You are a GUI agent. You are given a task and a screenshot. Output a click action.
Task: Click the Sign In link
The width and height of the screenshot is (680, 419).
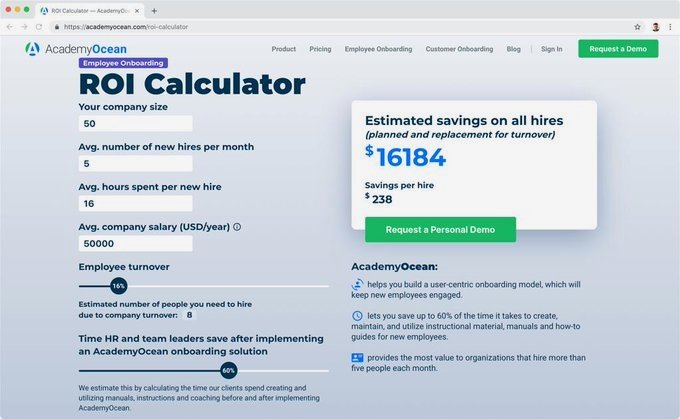[x=551, y=49]
